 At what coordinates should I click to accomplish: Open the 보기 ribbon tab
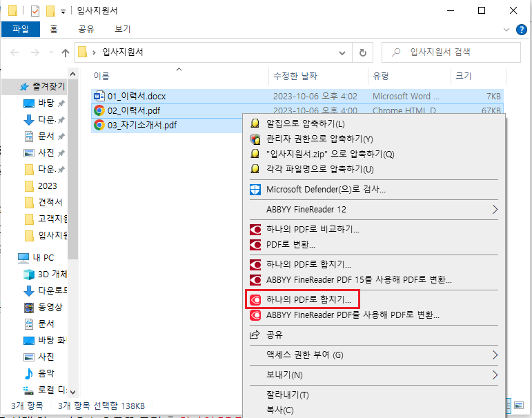(x=123, y=29)
